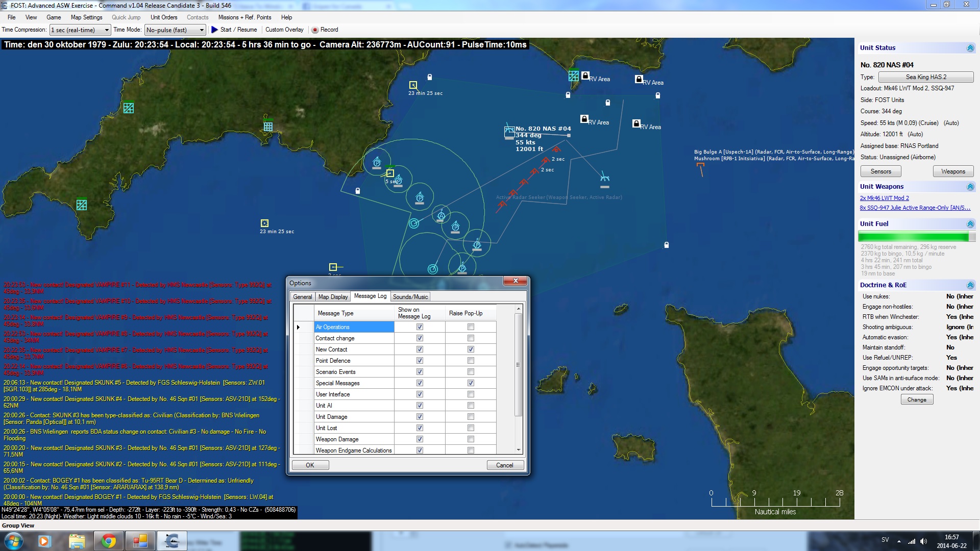Open the Sensors window
This screenshot has height=551, width=980.
[880, 171]
